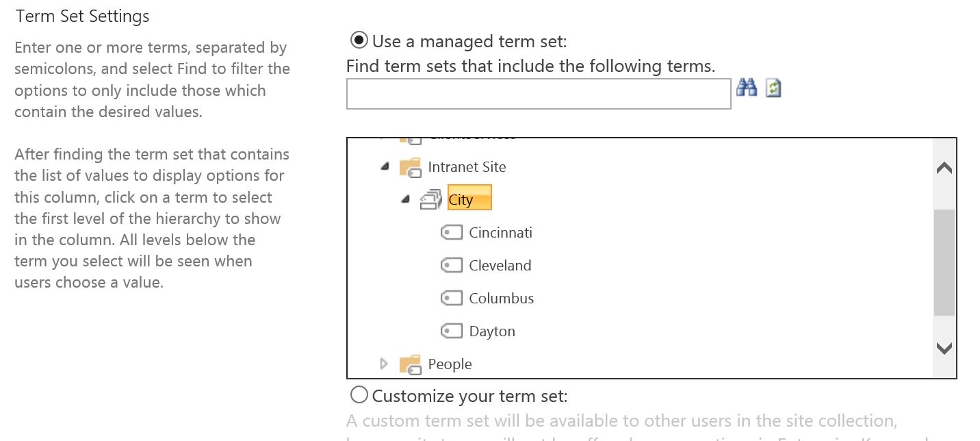Click the Cleveland term tag icon

pos(452,266)
